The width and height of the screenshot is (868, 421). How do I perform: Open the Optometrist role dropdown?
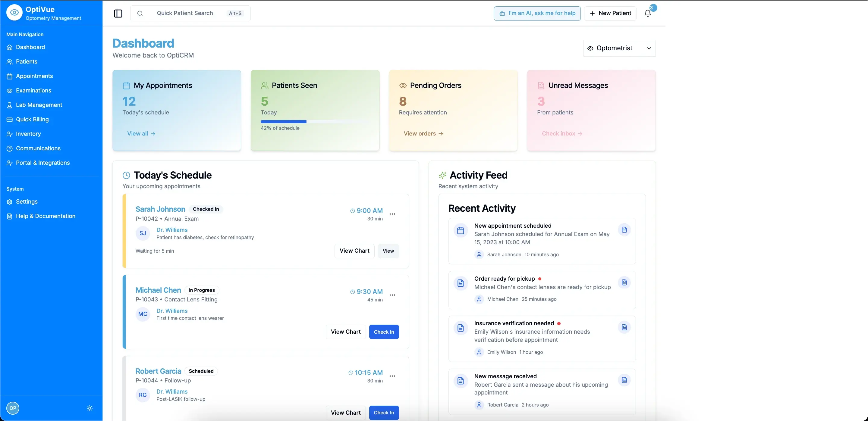pyautogui.click(x=619, y=48)
